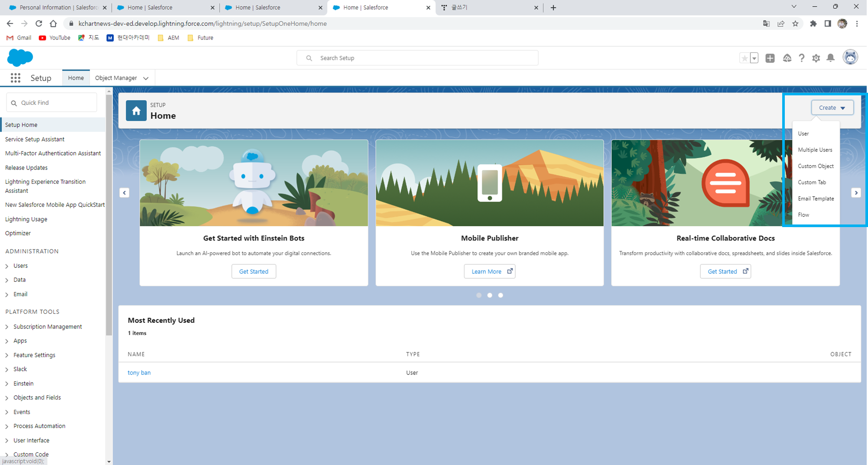Screen dimensions: 868x465
Task: Open the Optimizer page
Action: (18, 233)
